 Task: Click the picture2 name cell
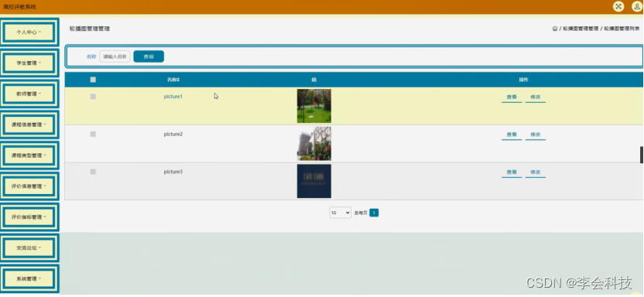(173, 134)
